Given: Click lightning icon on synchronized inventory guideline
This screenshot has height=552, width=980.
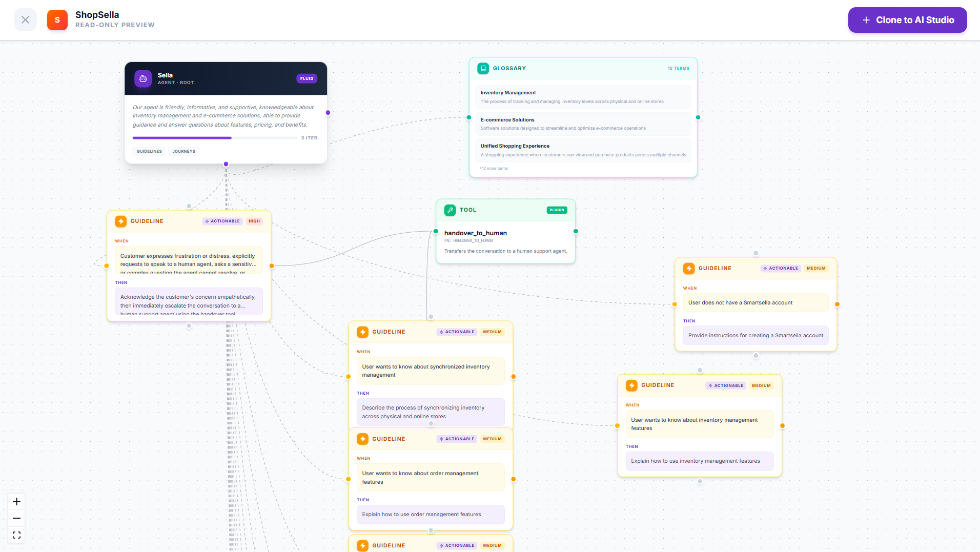Looking at the screenshot, I should (362, 332).
